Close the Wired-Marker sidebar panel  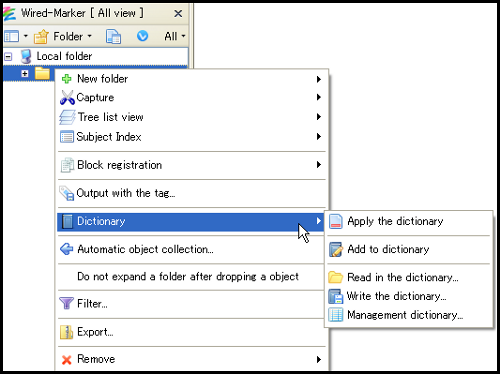pyautogui.click(x=178, y=14)
